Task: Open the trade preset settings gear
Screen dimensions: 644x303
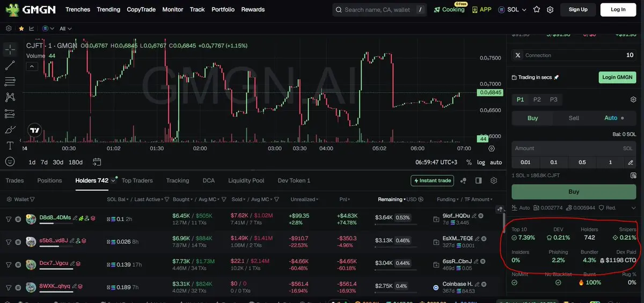Action: (x=633, y=100)
